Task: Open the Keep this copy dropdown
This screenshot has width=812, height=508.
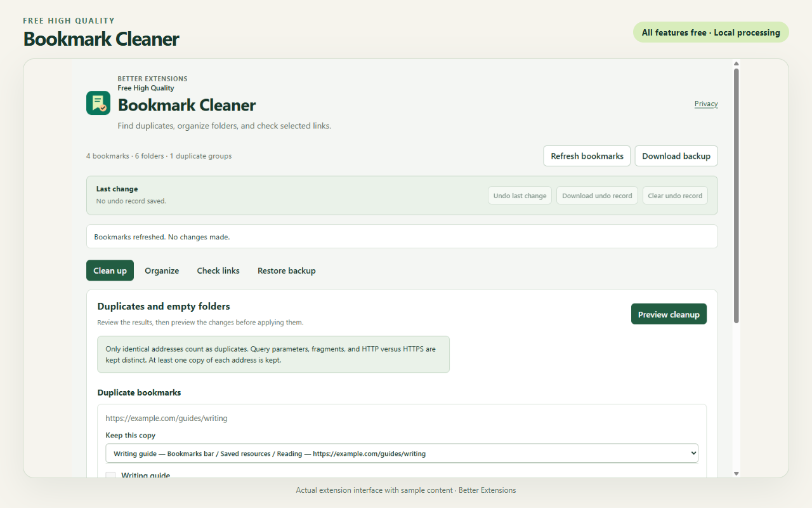Action: click(x=402, y=453)
